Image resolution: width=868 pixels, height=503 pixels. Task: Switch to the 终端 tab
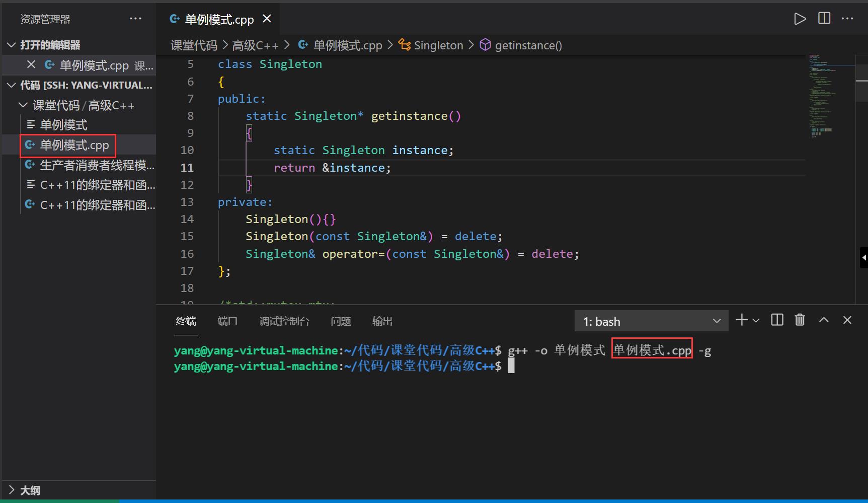pyautogui.click(x=186, y=321)
